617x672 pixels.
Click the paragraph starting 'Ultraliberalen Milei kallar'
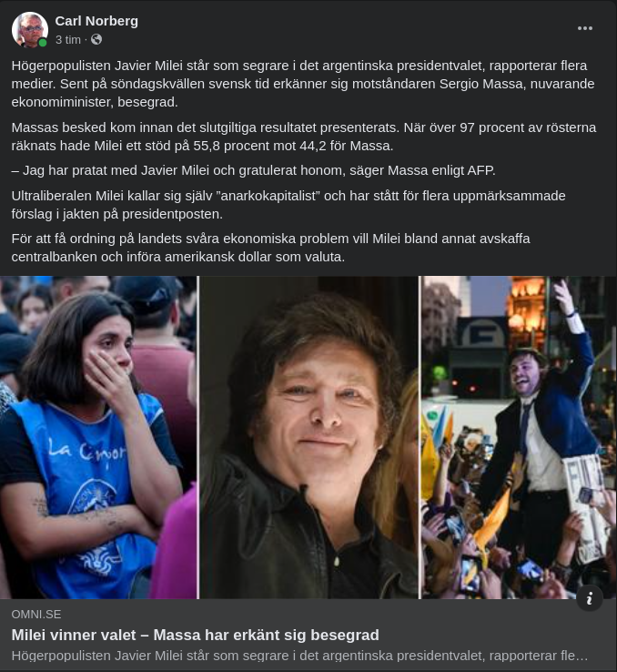(288, 205)
